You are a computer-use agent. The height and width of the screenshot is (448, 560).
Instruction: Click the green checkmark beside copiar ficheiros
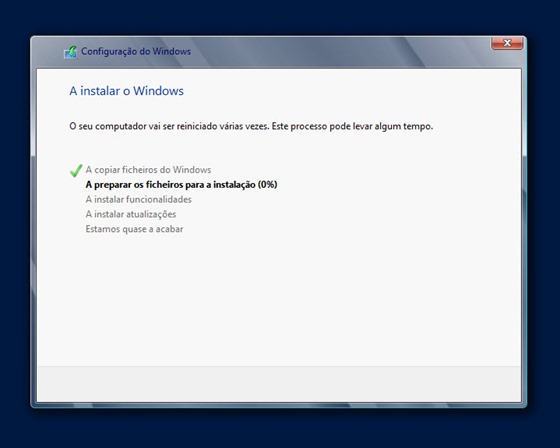(x=76, y=170)
